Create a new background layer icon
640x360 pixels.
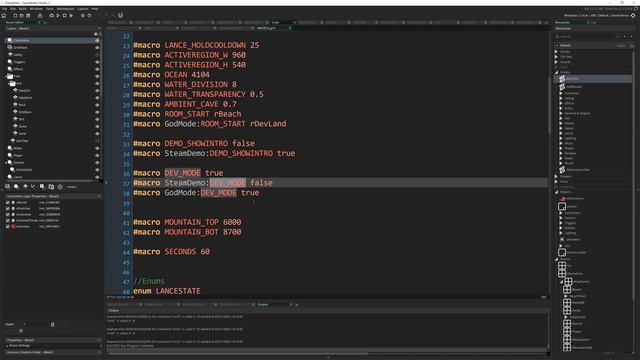click(7, 187)
